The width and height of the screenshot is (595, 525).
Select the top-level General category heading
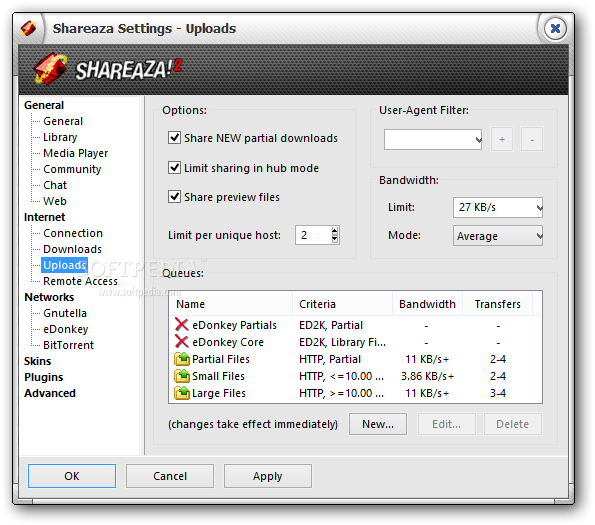point(44,105)
